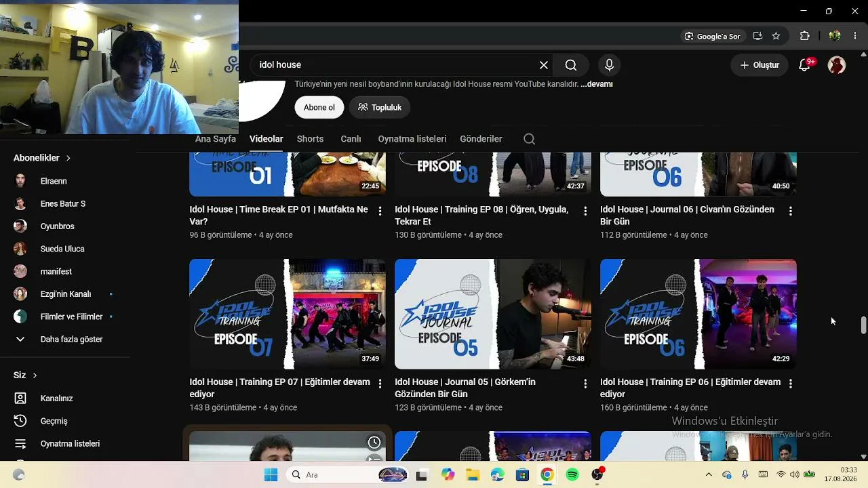Image resolution: width=868 pixels, height=488 pixels.
Task: Select the Videolar tab
Action: point(267,139)
